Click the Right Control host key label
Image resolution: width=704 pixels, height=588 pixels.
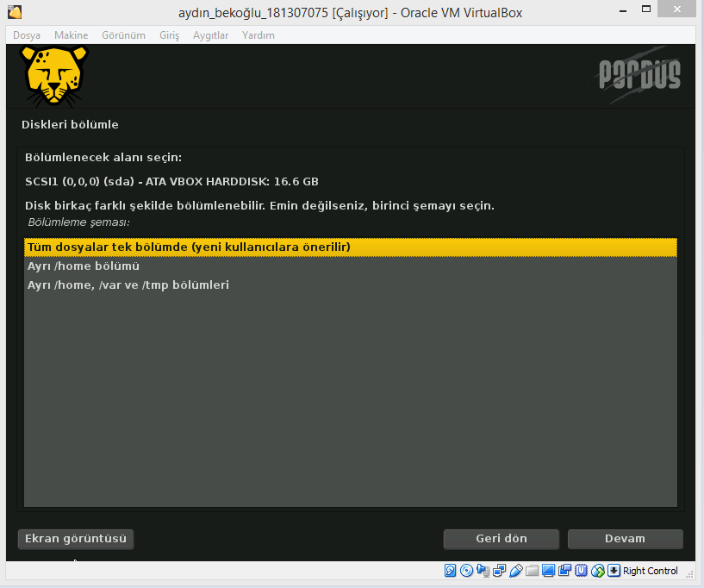tap(650, 571)
